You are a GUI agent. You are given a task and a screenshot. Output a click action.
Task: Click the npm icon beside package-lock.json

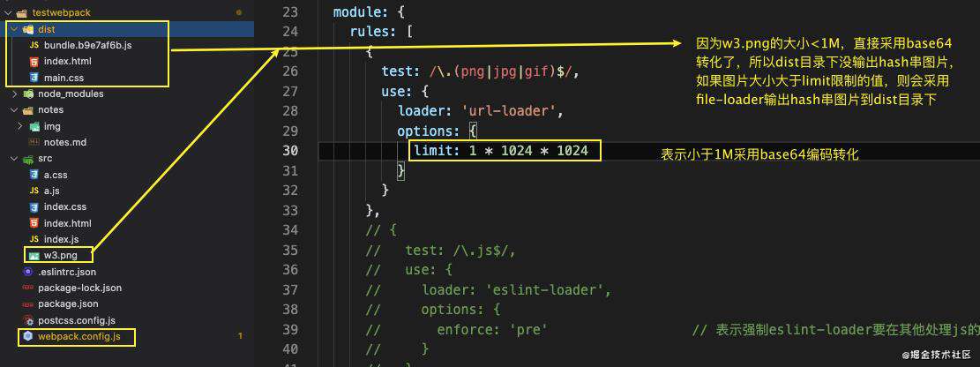[x=27, y=288]
